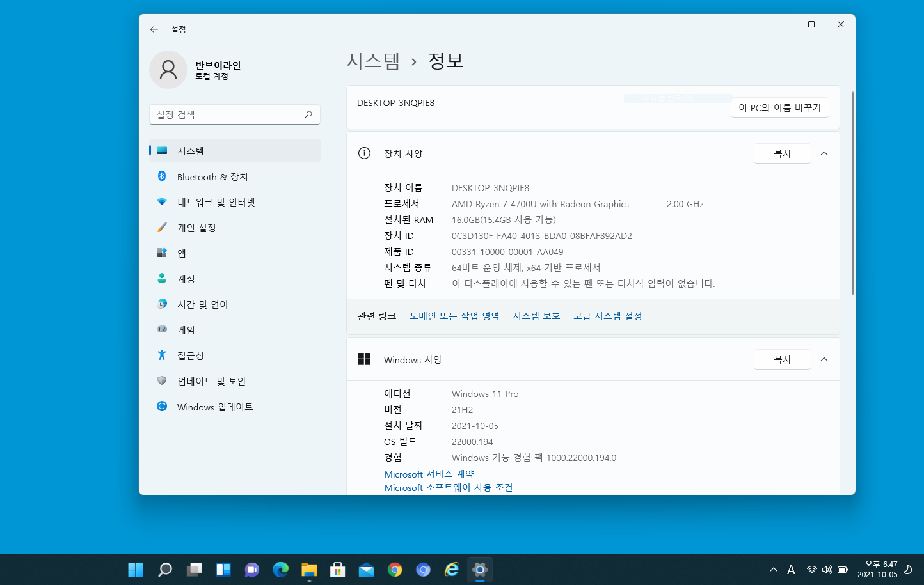Click the Windows 업데이트 refresh icon
Viewport: 924px width, 585px height.
162,406
